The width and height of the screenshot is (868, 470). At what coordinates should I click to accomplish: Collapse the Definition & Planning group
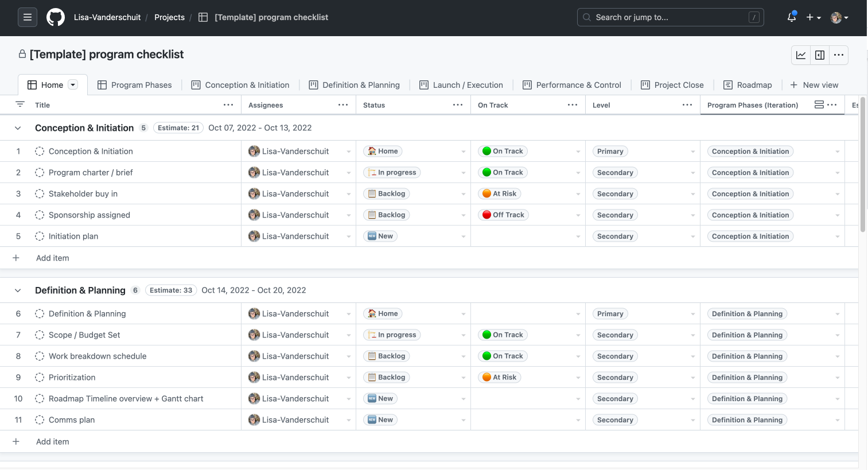click(18, 290)
